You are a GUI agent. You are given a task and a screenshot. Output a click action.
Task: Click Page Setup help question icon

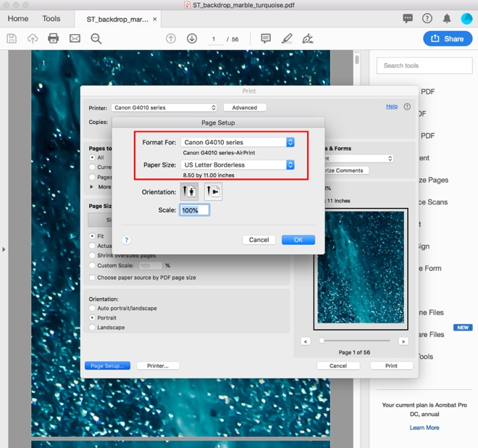click(x=127, y=240)
